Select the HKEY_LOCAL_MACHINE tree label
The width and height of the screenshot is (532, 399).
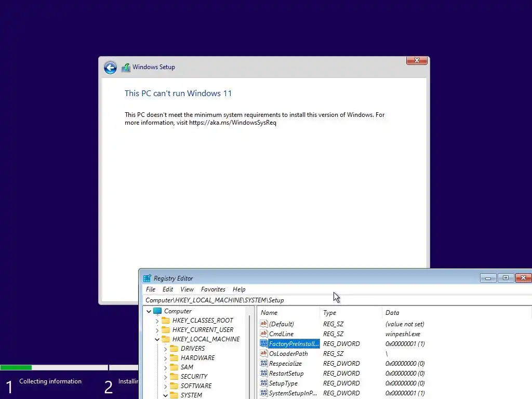point(206,339)
